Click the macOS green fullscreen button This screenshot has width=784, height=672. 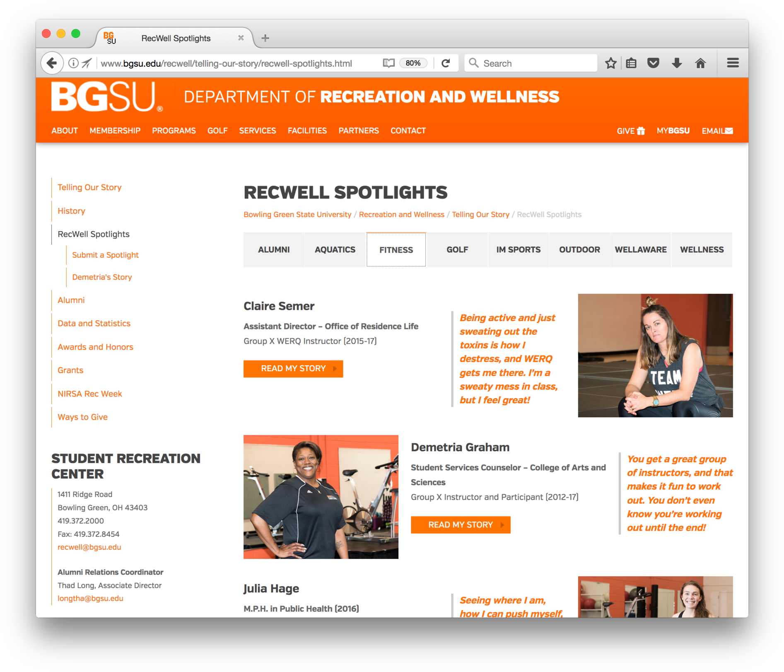click(x=76, y=34)
